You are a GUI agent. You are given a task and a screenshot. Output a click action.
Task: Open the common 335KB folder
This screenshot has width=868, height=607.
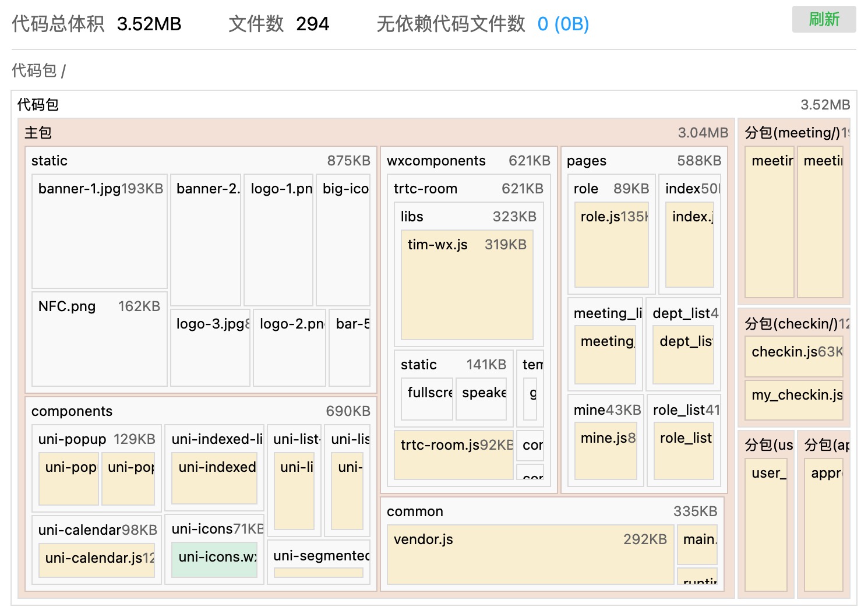[552, 511]
